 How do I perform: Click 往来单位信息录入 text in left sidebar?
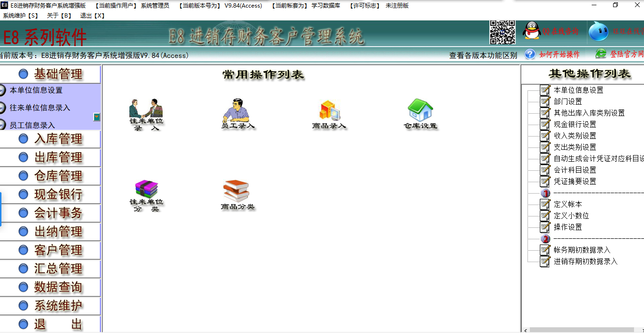(40, 108)
